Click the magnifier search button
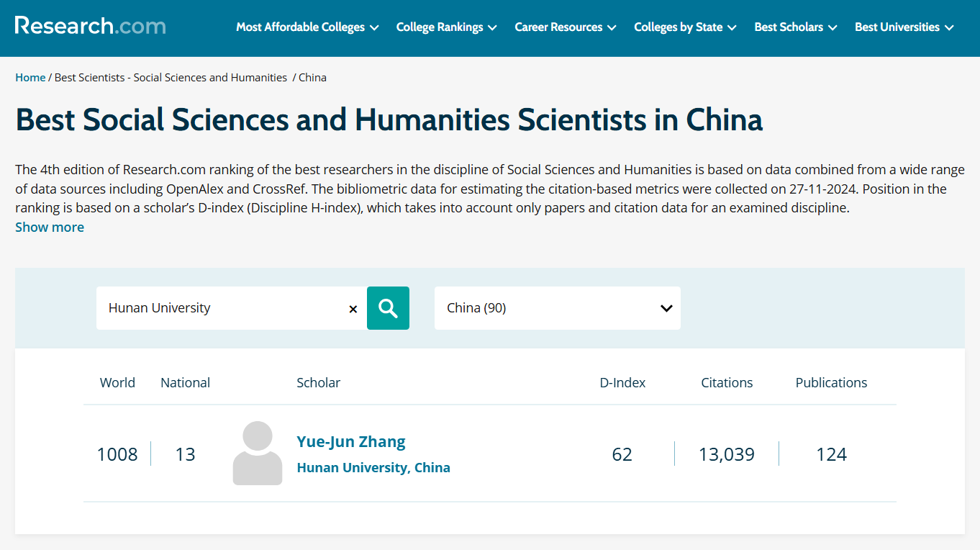 (x=388, y=308)
